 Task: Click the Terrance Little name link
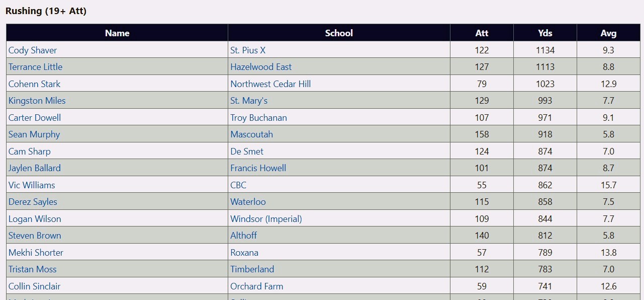[x=35, y=67]
